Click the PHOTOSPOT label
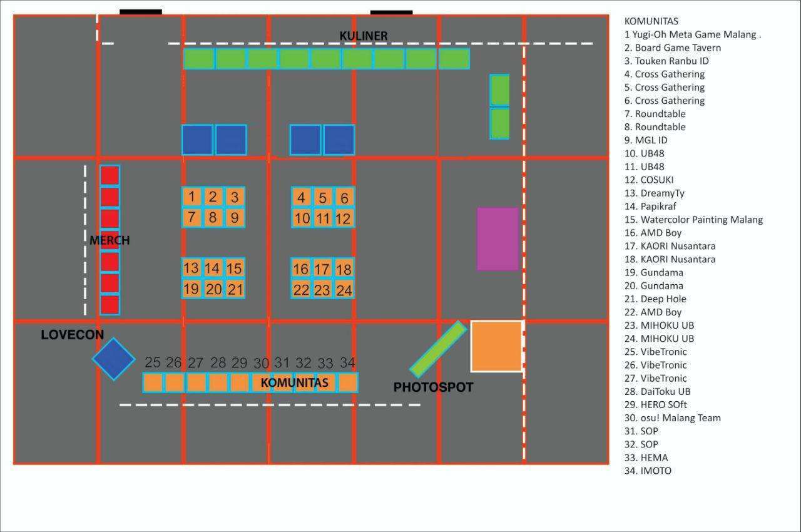Screen dimensions: 801x532 [x=433, y=387]
